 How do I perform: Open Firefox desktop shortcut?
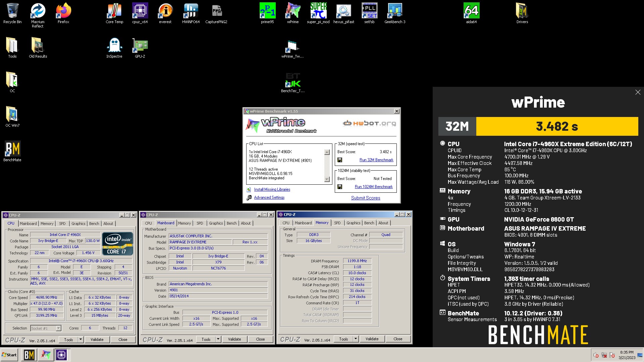click(x=63, y=13)
